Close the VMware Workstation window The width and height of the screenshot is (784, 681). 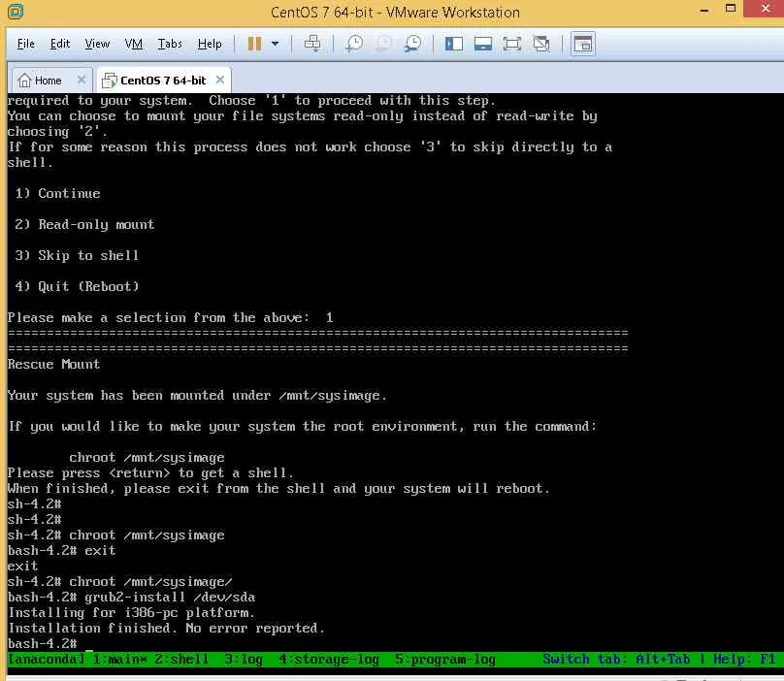pos(765,9)
